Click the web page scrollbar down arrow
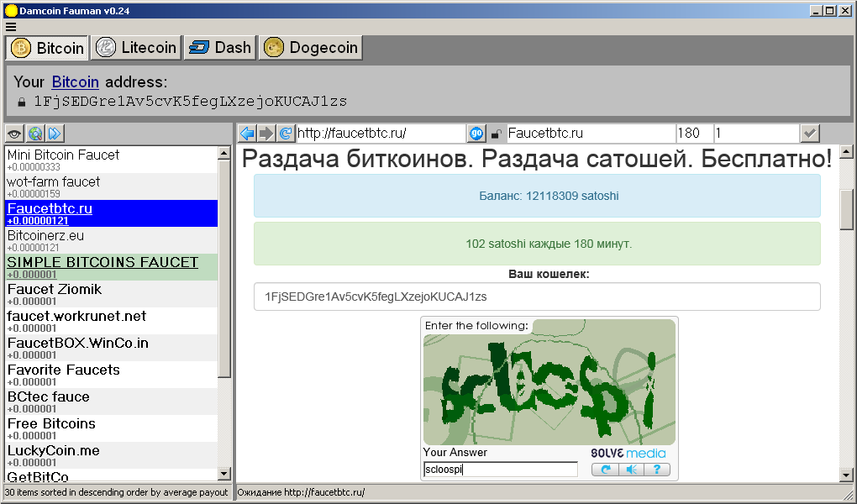Screen dimensions: 857x504 point(846,475)
